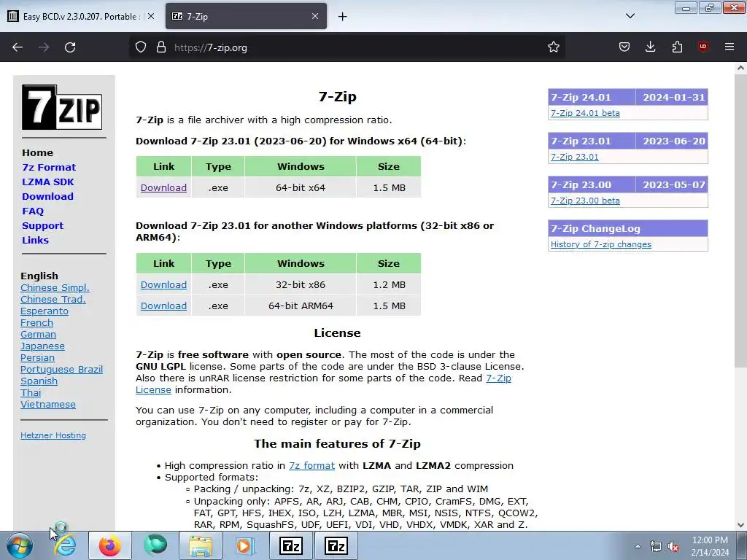747x560 pixels.
Task: Open the second 7-Zip taskbar button
Action: pos(336,545)
